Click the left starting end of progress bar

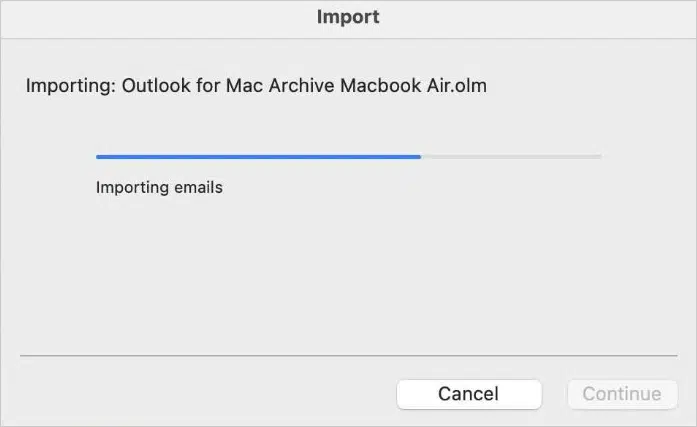[98, 157]
